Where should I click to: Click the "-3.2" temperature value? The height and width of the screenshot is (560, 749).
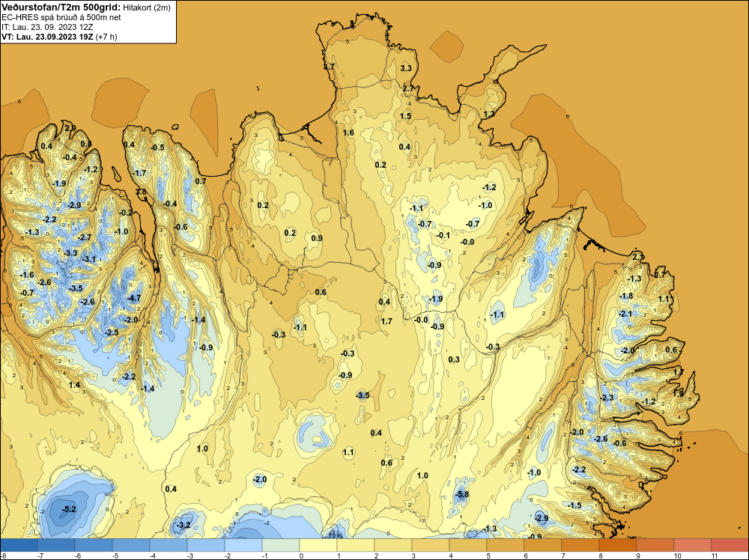[184, 525]
